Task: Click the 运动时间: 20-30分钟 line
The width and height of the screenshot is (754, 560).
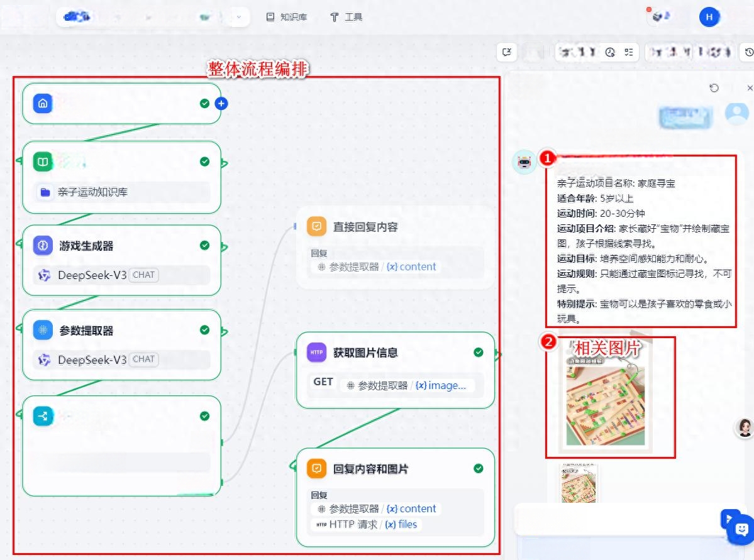Action: [x=601, y=214]
